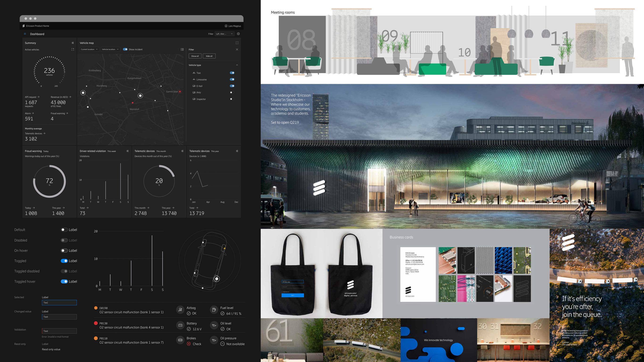This screenshot has height=362, width=644.
Task: Select the P0130 O2 sensor fault row
Action: (129, 325)
